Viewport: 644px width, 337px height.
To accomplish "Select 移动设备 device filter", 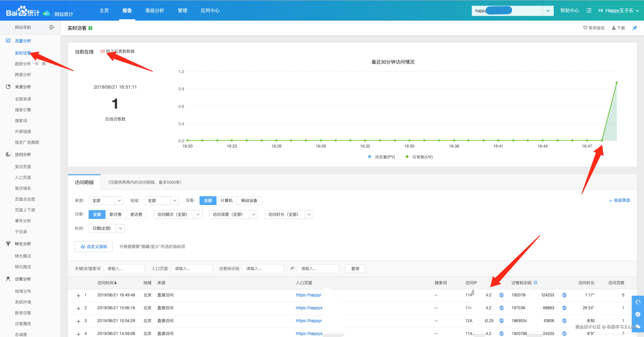I will point(249,200).
